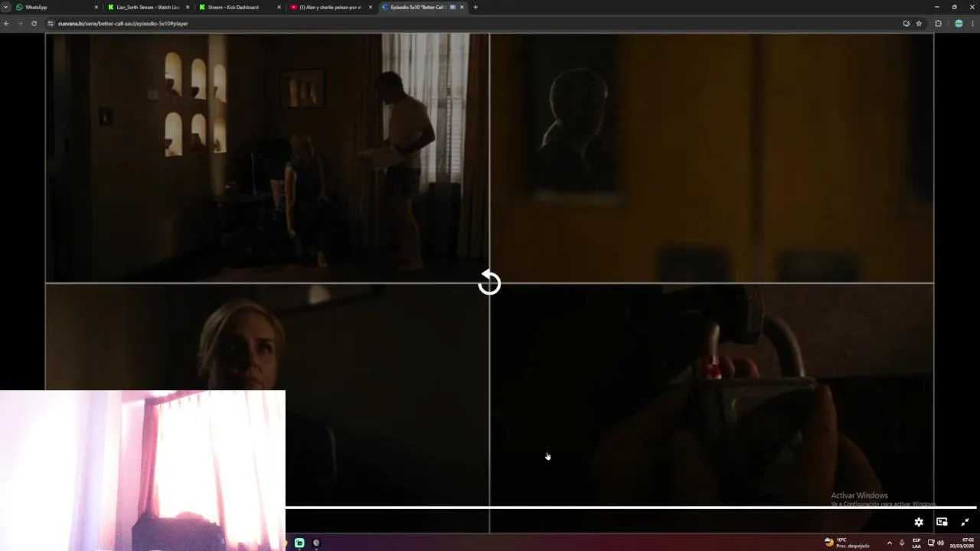Open the browser profile avatar

click(x=959, y=23)
